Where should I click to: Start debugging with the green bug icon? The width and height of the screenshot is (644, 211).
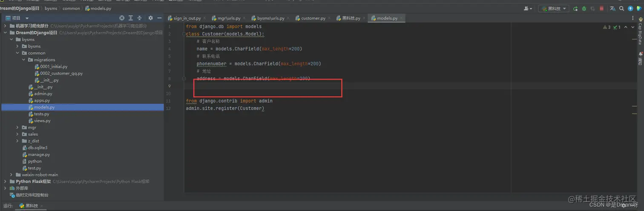tap(584, 9)
